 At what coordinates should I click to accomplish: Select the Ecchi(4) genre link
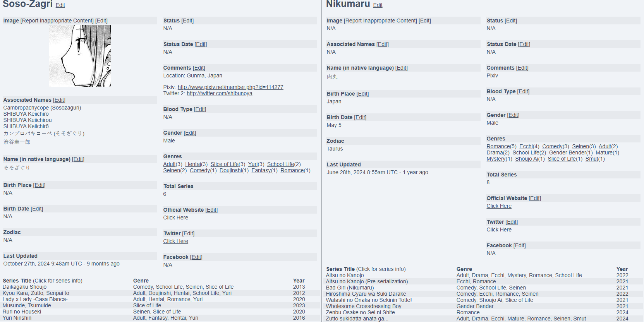(529, 146)
